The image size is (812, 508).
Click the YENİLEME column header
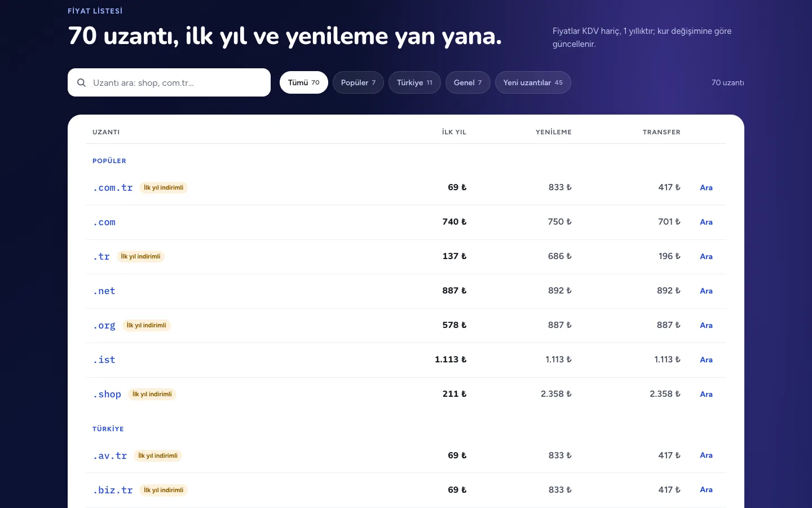pos(554,132)
